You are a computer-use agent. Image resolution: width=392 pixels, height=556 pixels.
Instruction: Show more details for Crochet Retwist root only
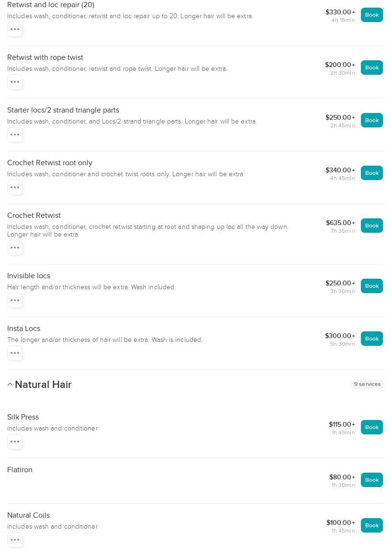pyautogui.click(x=15, y=187)
